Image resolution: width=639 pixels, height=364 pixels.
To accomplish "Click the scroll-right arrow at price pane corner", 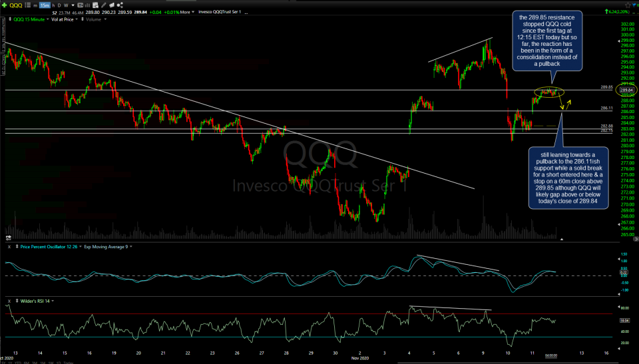I will (636, 240).
